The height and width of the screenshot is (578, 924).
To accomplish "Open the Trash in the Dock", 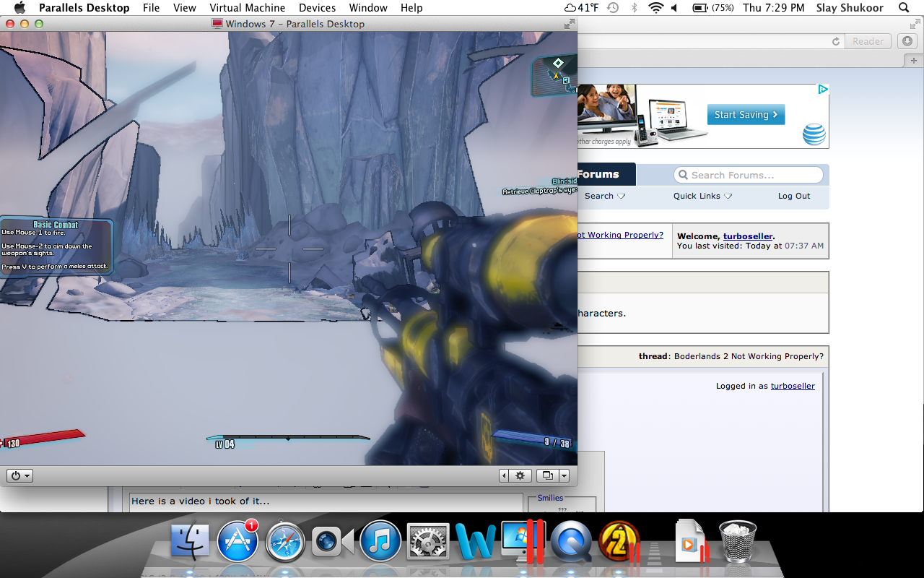I will tap(738, 541).
